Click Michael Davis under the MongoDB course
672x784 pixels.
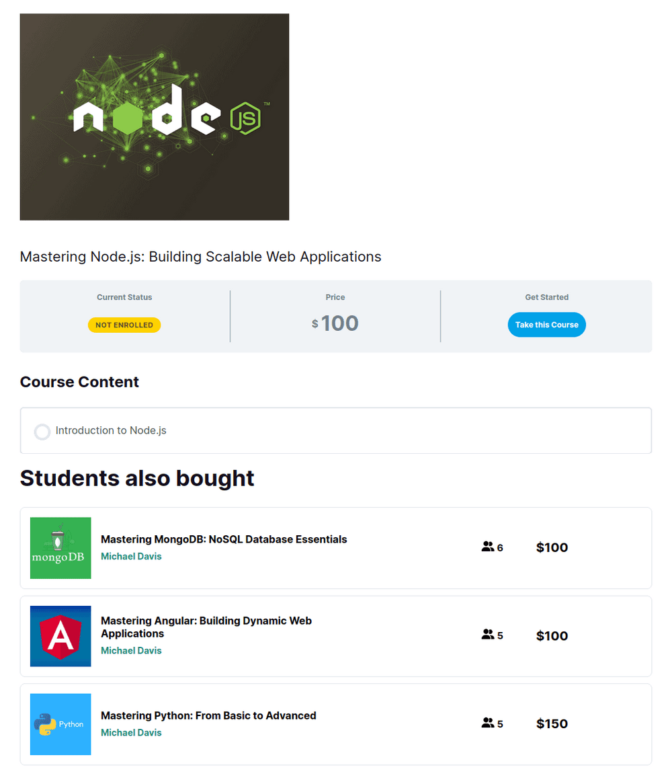[x=131, y=556]
